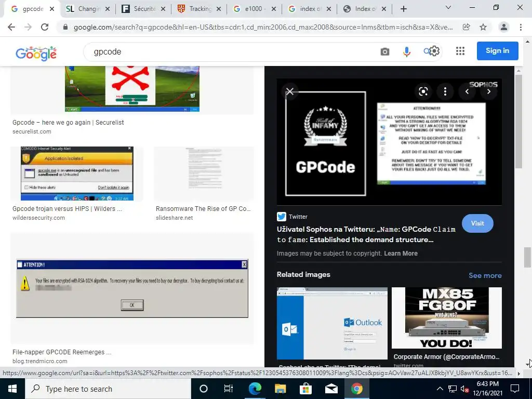Open the large GPCode Hall of Infamy image
Screen dimensions: 532x399
pos(389,142)
